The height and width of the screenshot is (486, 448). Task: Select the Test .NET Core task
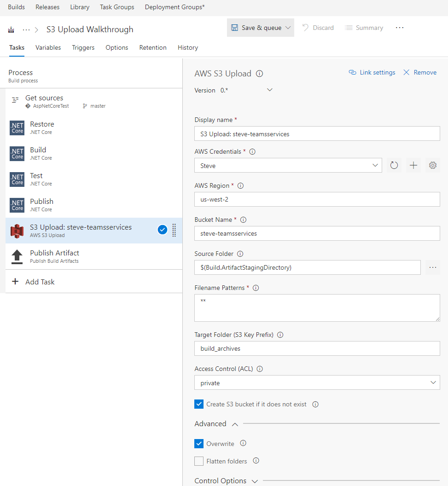tap(94, 179)
